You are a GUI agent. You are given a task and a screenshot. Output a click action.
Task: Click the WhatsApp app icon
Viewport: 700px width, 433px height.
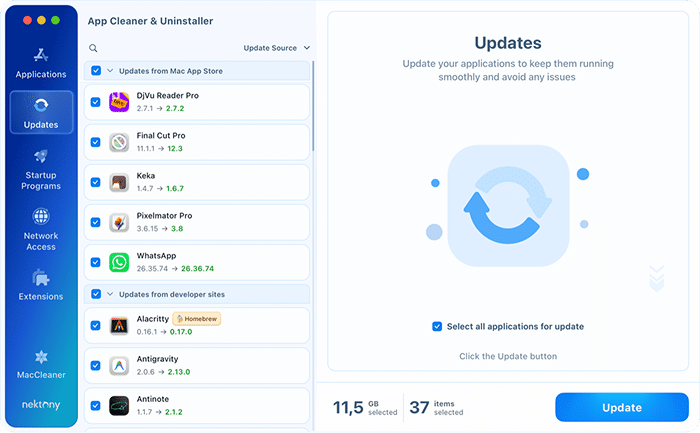pos(119,262)
